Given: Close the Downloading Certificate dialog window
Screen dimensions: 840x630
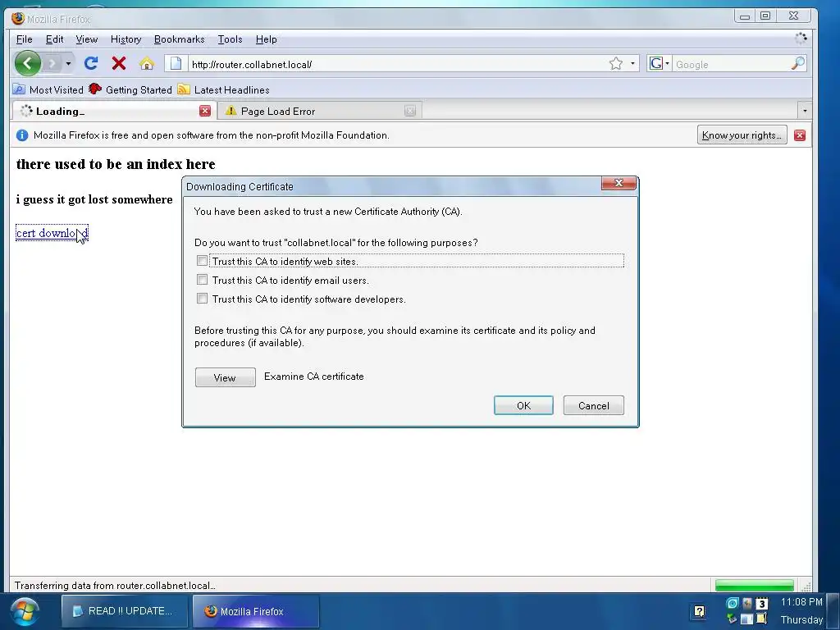Looking at the screenshot, I should [619, 183].
